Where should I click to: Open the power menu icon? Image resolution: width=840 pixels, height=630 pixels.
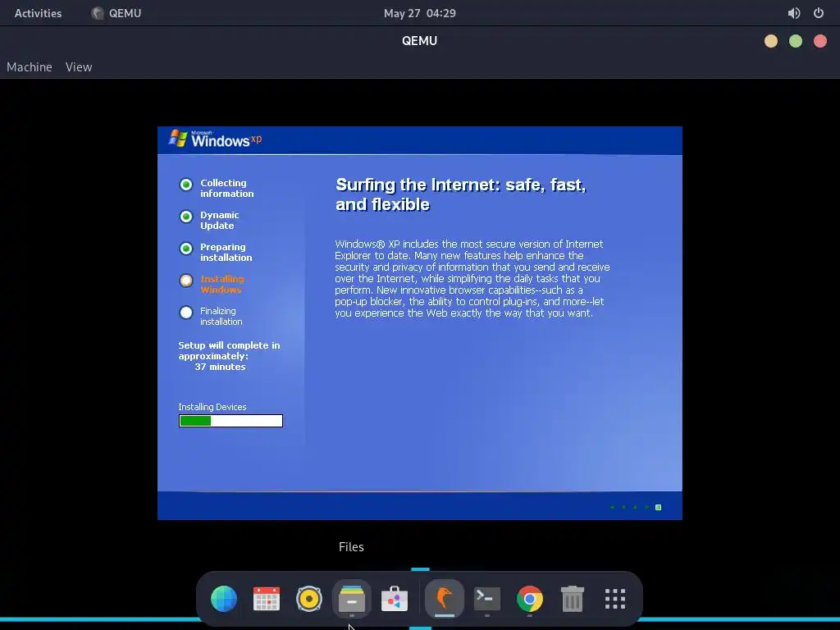[x=819, y=13]
